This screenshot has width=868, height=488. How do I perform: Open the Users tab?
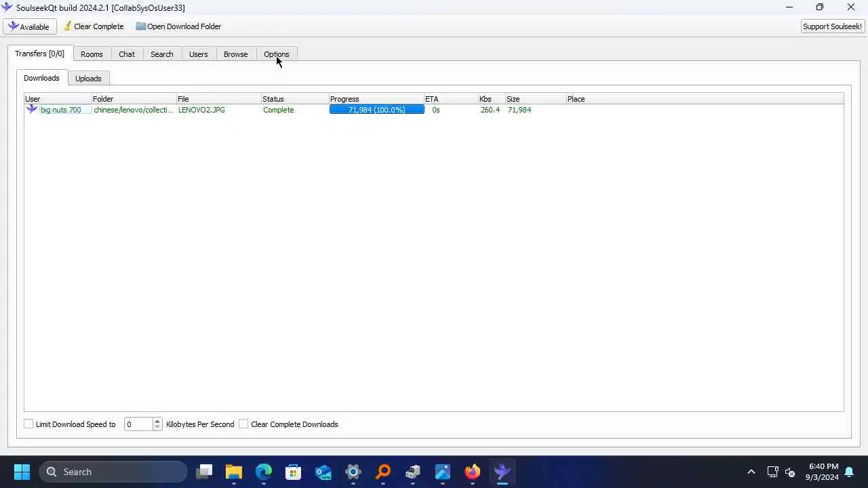199,54
